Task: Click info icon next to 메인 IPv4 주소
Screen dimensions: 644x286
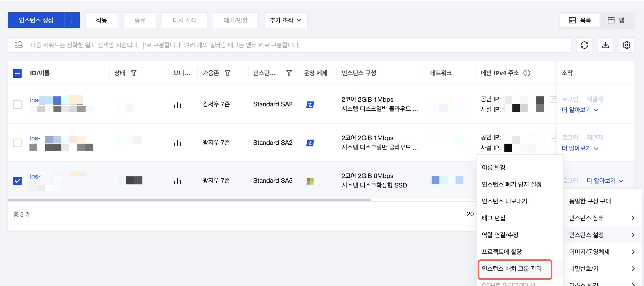Action: tap(527, 73)
